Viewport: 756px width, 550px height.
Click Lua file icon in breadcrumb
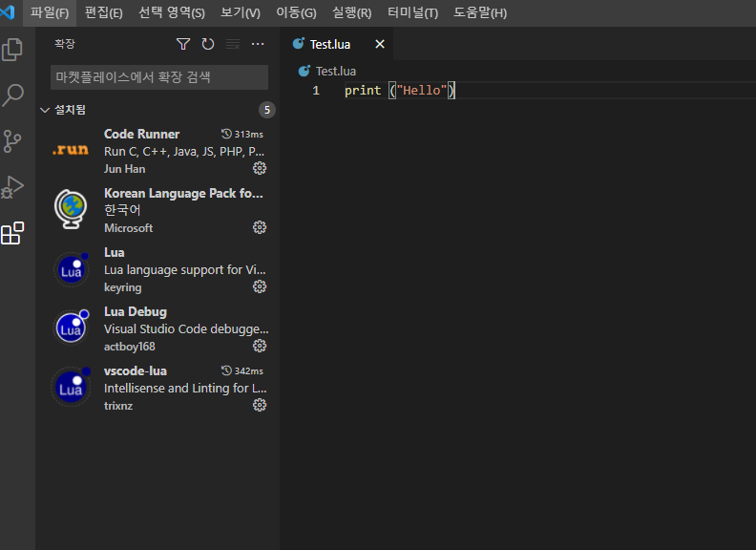tap(304, 71)
